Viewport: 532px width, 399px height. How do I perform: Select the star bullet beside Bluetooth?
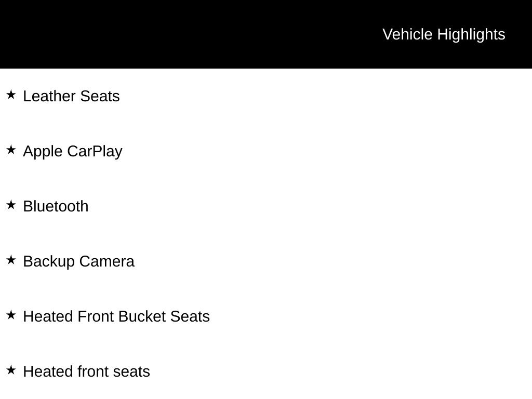(x=11, y=205)
